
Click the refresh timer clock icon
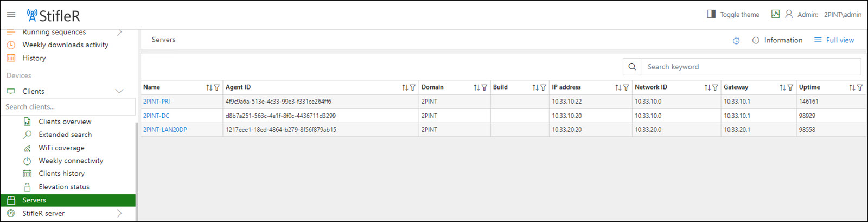pyautogui.click(x=736, y=41)
